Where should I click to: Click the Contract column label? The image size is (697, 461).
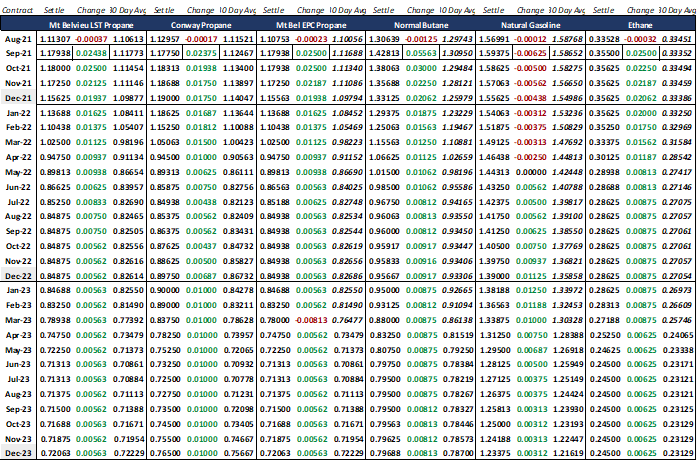tap(17, 10)
